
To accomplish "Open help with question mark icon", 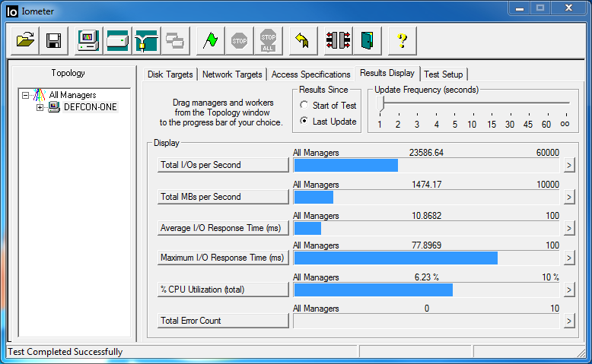I will (403, 41).
